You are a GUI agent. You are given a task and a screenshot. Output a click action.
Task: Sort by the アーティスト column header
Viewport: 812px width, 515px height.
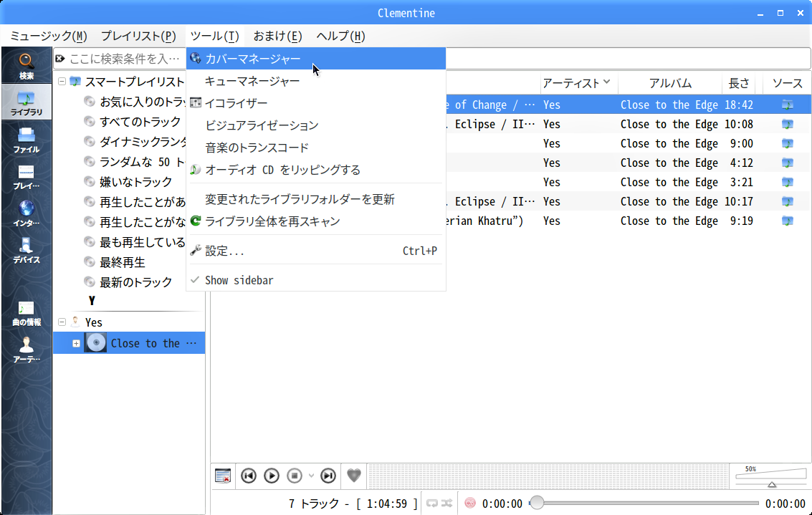(x=579, y=83)
